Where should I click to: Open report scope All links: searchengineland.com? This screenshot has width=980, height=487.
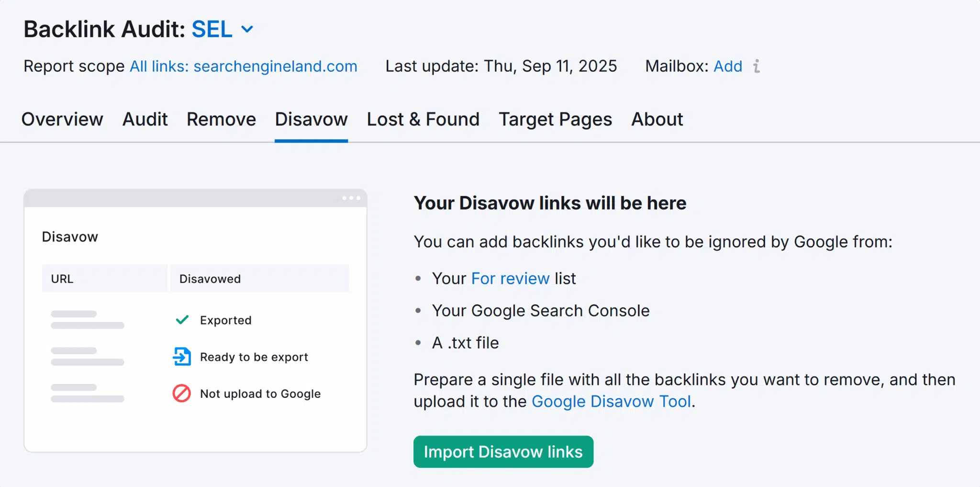(x=244, y=66)
